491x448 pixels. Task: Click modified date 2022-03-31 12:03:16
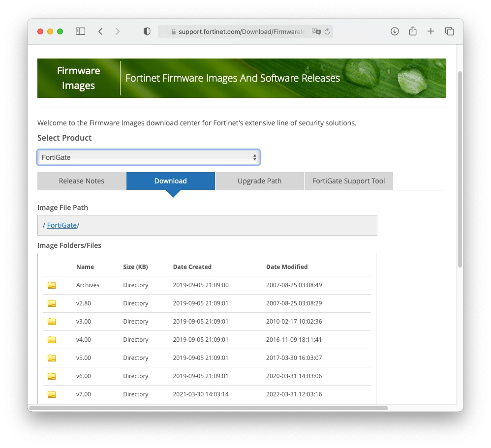294,394
